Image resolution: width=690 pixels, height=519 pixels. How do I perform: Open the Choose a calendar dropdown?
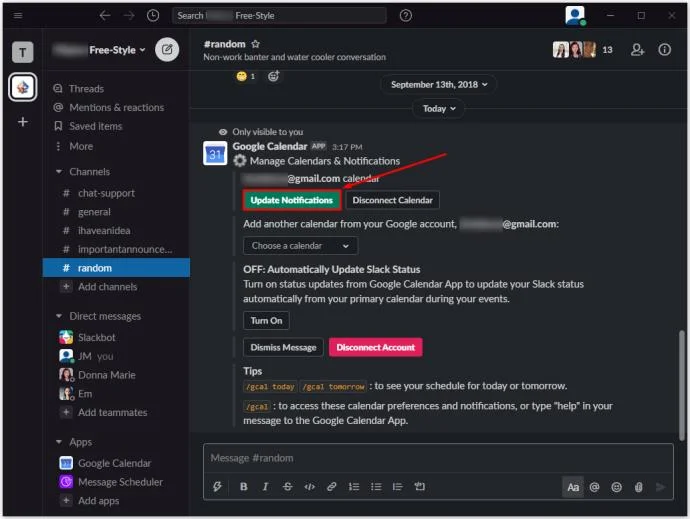(x=301, y=246)
